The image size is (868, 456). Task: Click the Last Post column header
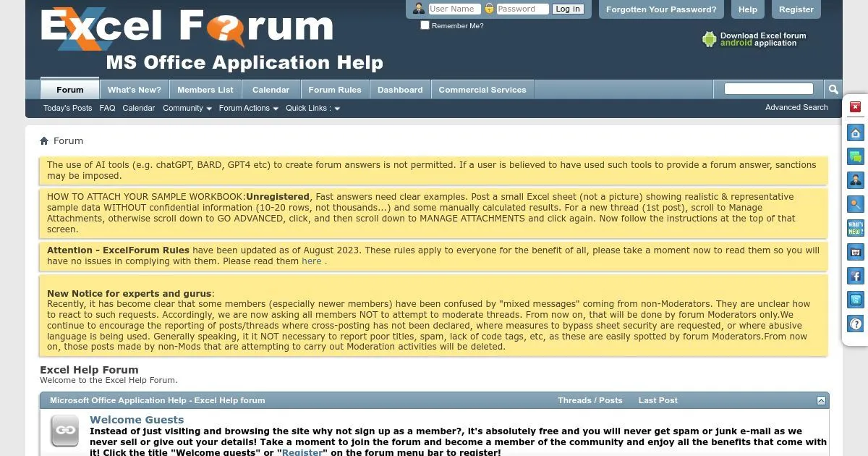pos(658,400)
